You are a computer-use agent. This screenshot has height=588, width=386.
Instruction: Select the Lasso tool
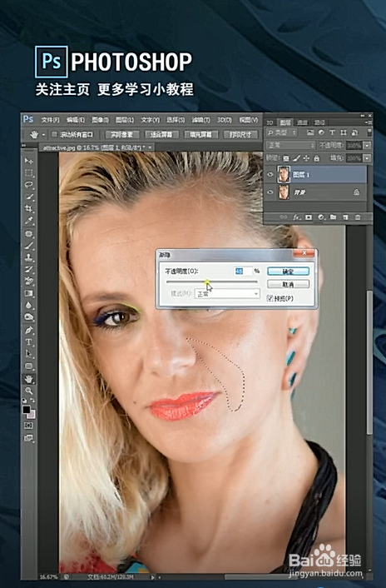pos(29,185)
